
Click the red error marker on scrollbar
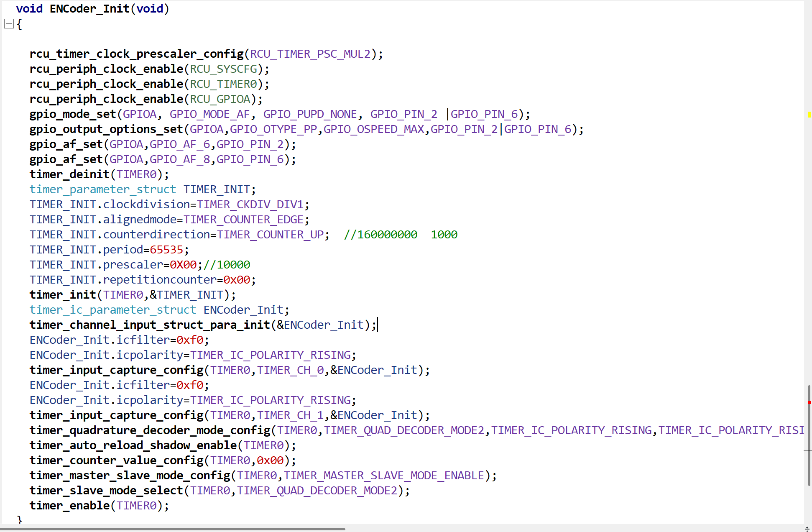[x=809, y=402]
